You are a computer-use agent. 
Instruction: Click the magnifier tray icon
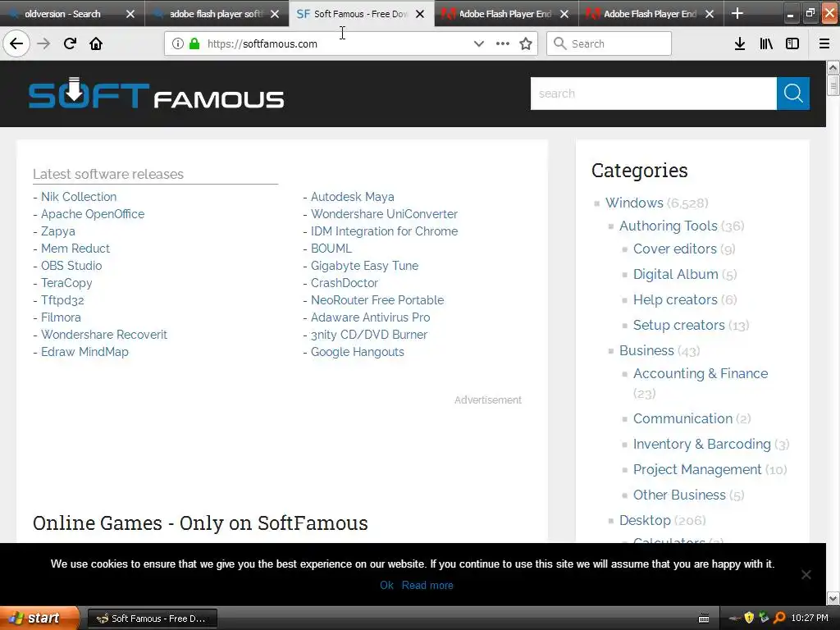[x=779, y=618]
